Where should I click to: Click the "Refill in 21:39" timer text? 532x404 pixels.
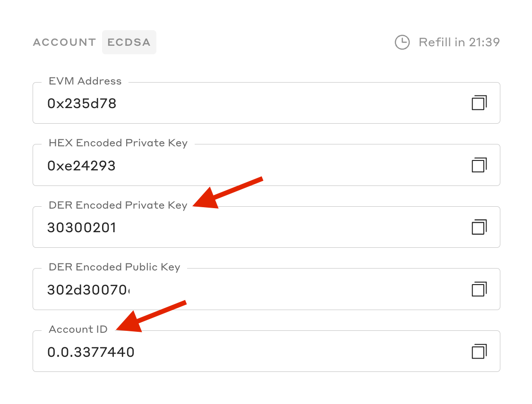point(459,42)
